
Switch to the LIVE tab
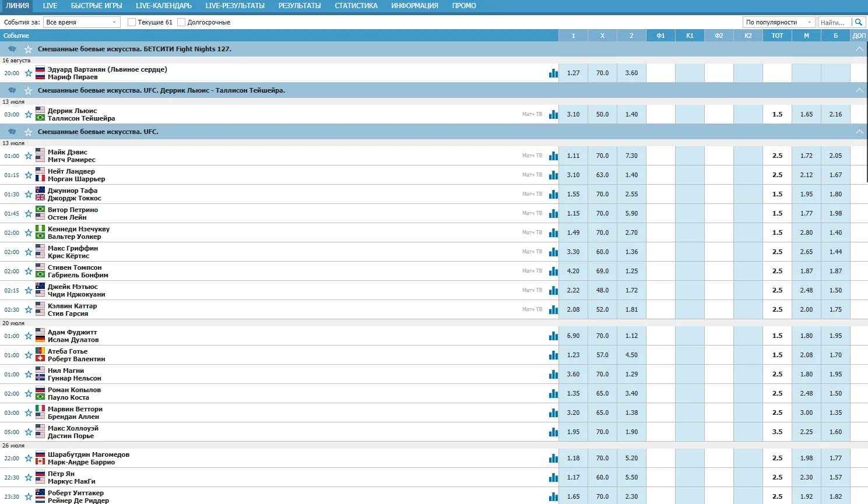tap(50, 6)
